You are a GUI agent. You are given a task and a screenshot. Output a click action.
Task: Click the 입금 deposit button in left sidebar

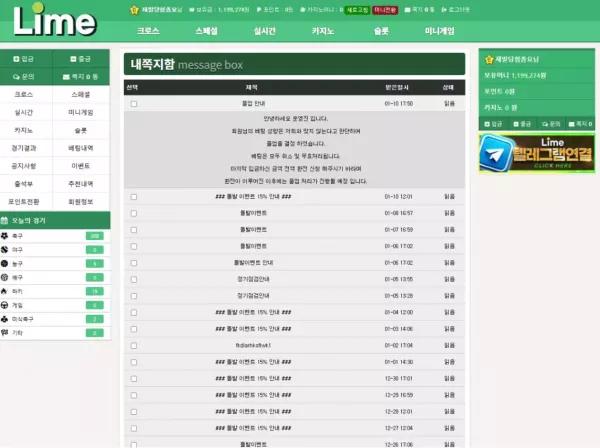tap(26, 59)
